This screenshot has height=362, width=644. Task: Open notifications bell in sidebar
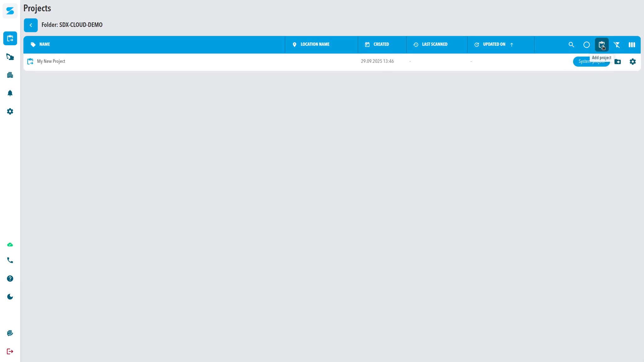(10, 93)
